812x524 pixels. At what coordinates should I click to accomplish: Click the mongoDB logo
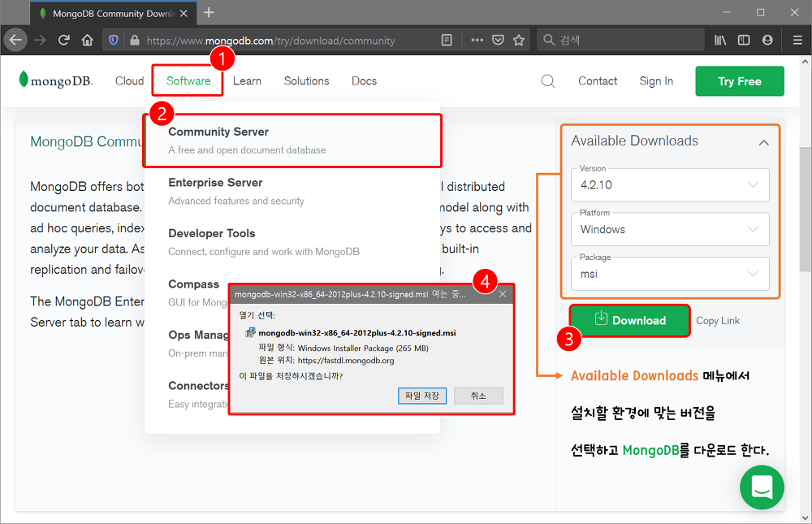[56, 80]
